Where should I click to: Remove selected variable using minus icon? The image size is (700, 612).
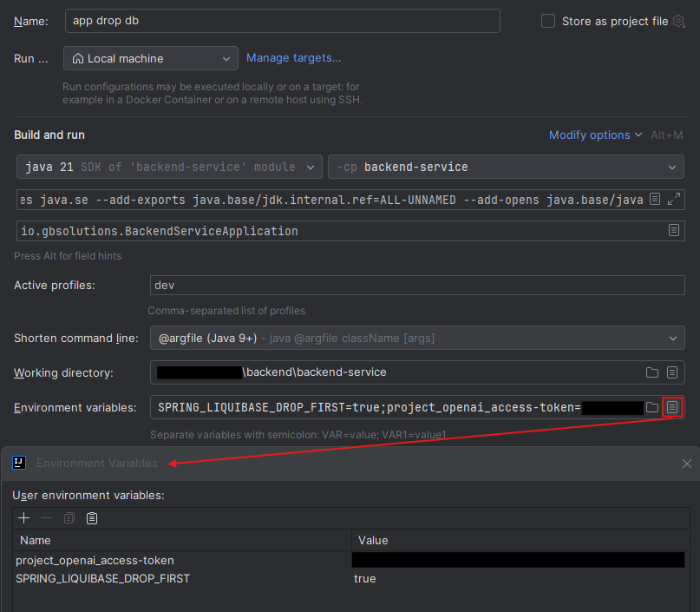click(46, 517)
